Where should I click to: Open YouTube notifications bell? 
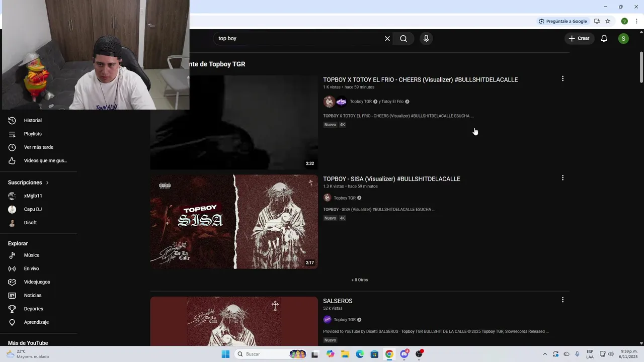604,39
